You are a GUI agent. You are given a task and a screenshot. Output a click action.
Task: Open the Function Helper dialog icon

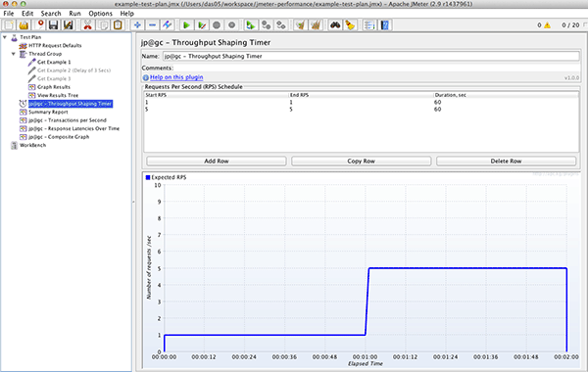[369, 25]
